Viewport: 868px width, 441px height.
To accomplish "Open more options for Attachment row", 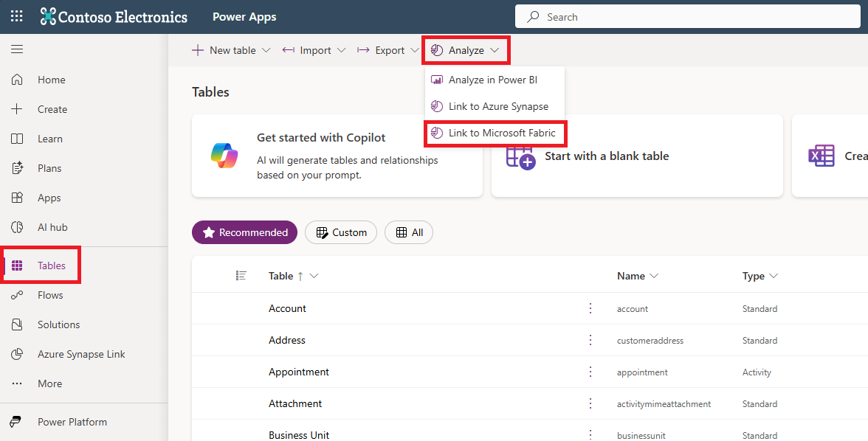I will pyautogui.click(x=590, y=403).
